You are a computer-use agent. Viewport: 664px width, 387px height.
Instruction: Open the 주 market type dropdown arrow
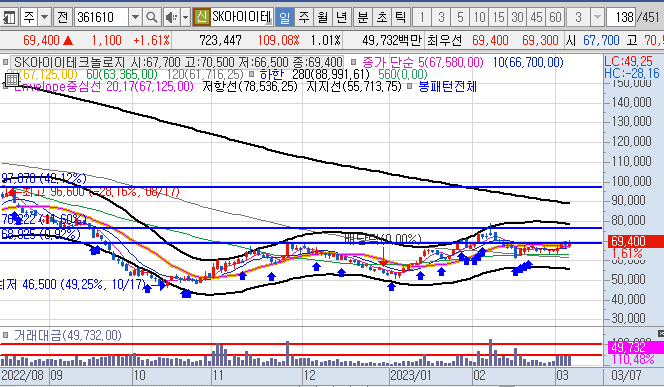(x=44, y=17)
